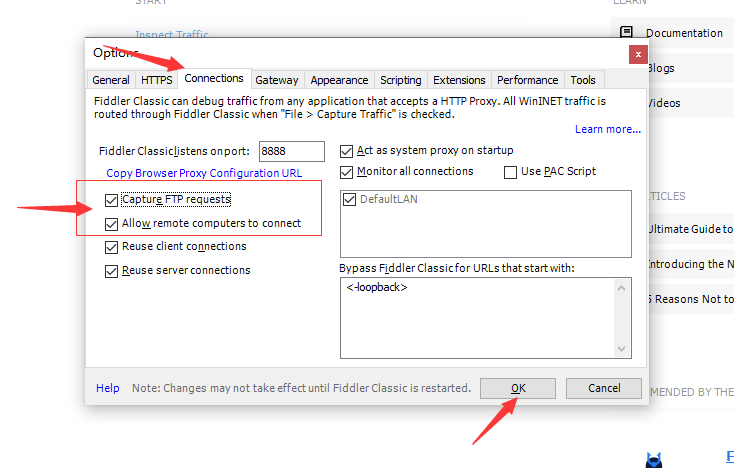Image resolution: width=734 pixels, height=468 pixels.
Task: Open Documentation link in background Fiddler window
Action: click(684, 33)
